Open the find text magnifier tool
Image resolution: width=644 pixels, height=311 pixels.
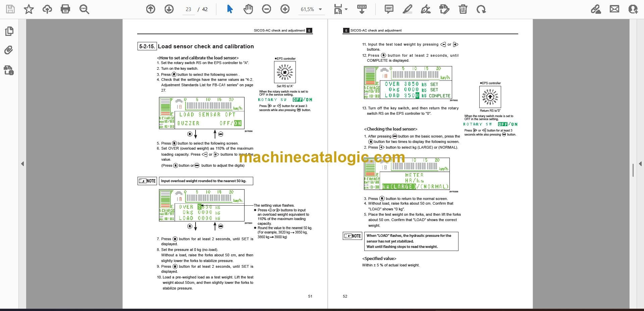point(84,9)
